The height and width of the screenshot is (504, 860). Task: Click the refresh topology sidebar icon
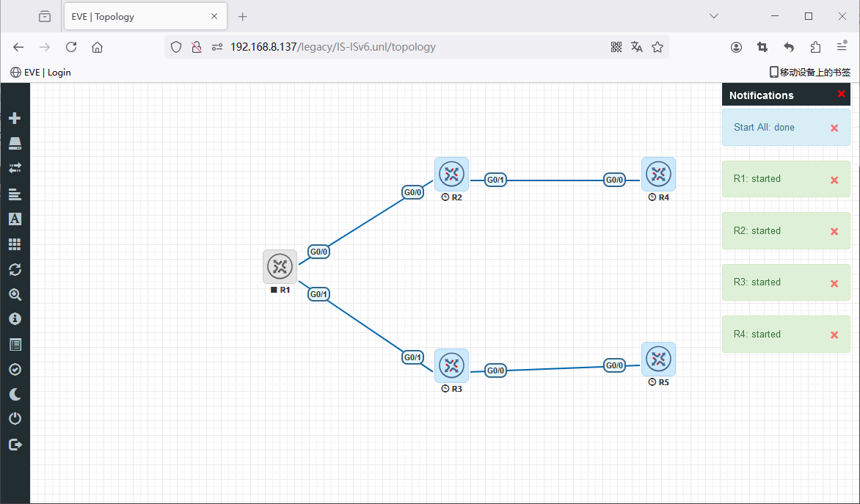pyautogui.click(x=15, y=269)
